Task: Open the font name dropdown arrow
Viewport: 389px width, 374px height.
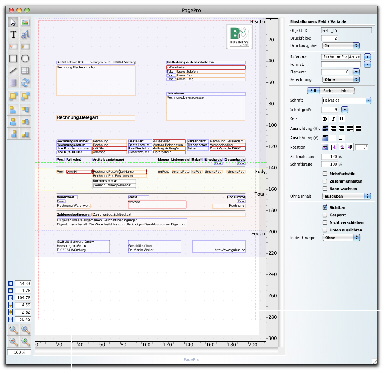Action: coord(369,100)
